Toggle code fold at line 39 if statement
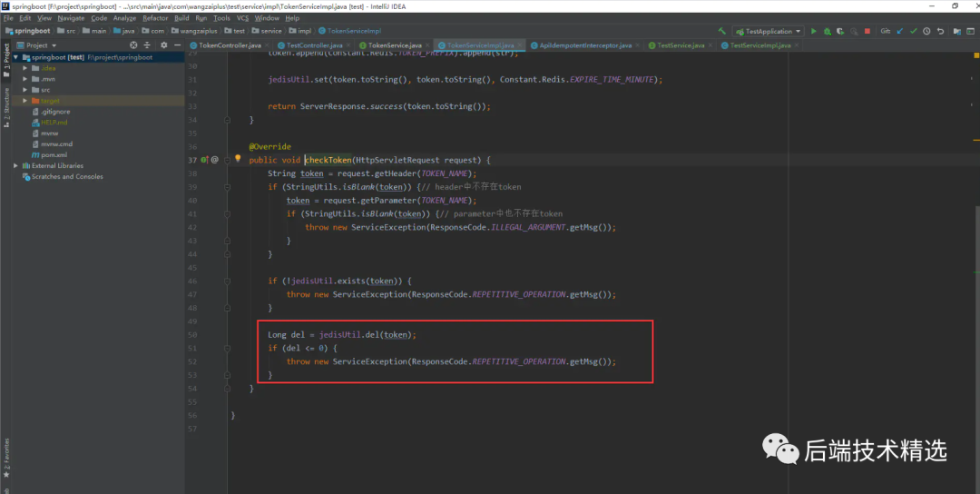The image size is (980, 494). click(227, 187)
